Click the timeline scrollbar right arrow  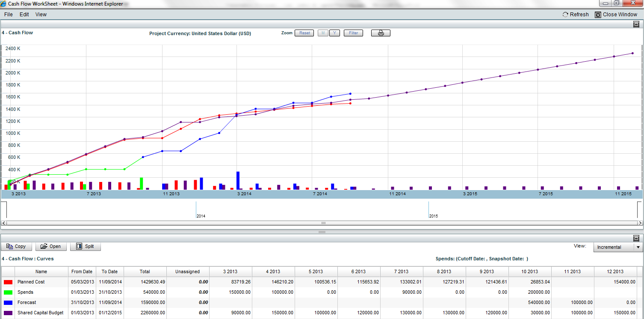click(x=640, y=223)
